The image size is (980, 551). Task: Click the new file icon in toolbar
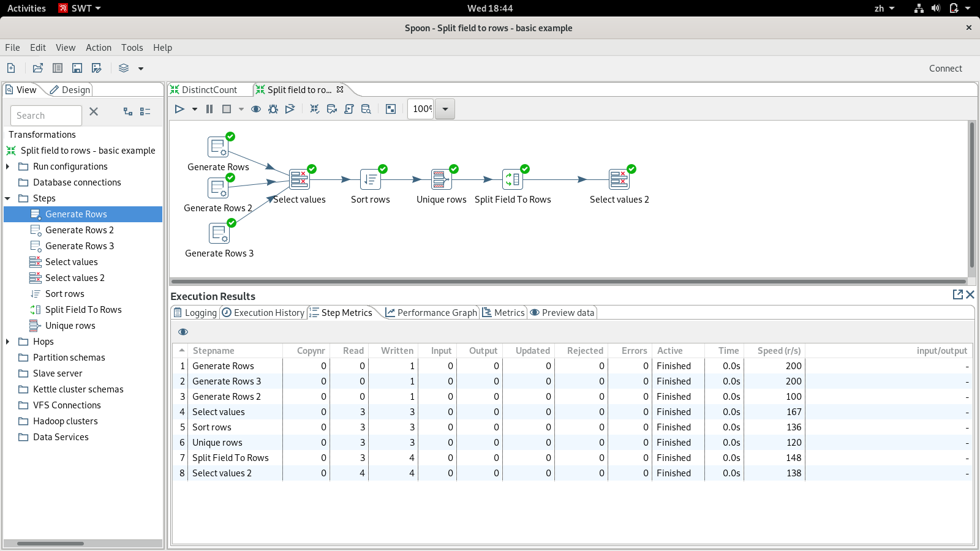click(11, 69)
